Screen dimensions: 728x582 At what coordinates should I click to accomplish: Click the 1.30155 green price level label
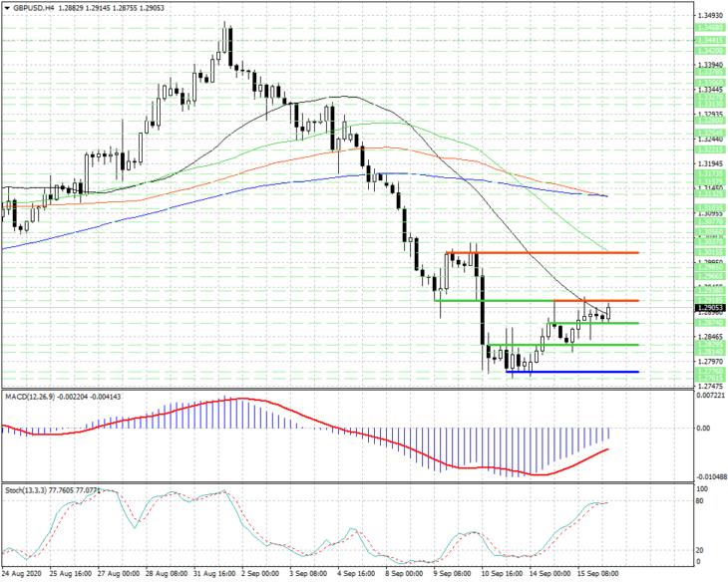tap(710, 252)
